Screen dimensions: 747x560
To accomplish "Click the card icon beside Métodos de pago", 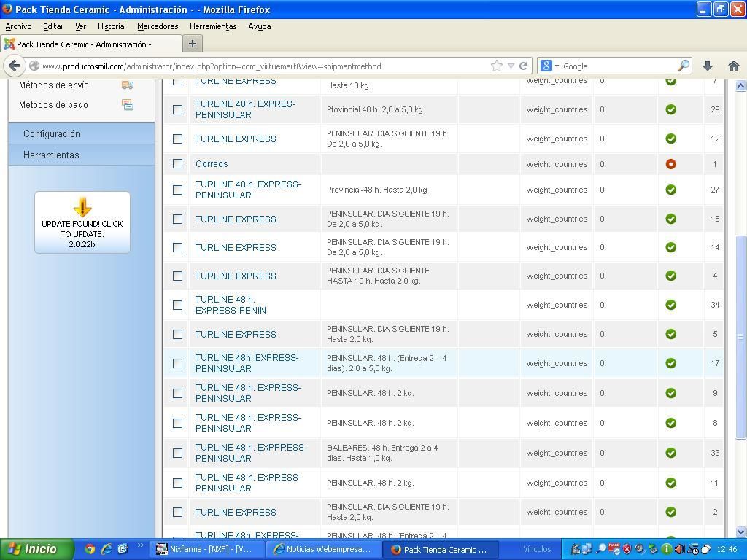I will click(x=128, y=105).
